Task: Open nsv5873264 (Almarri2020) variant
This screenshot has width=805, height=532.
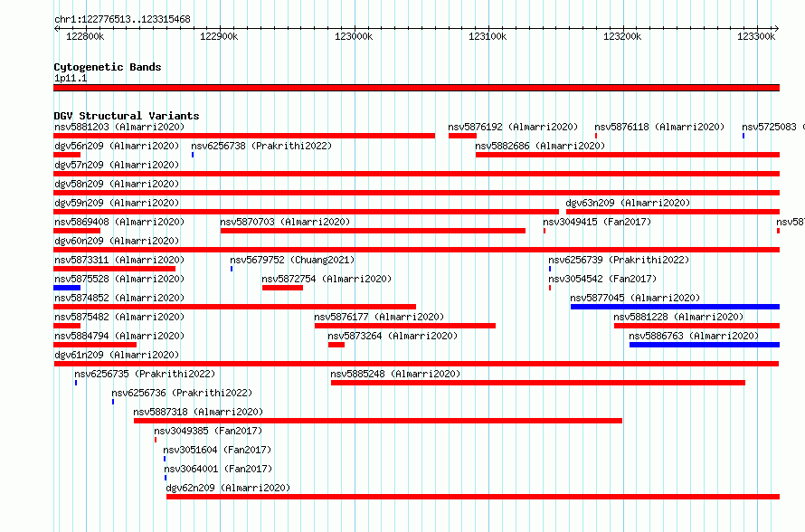Action: (x=393, y=336)
